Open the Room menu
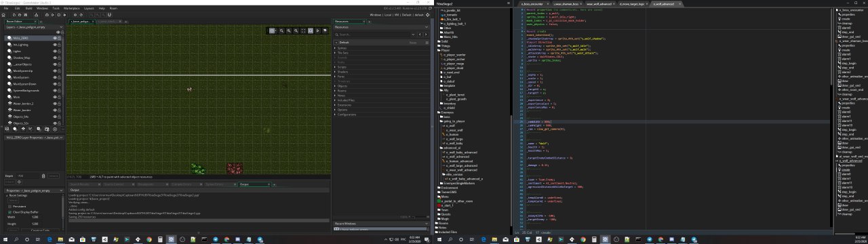868x244 pixels. tap(113, 8)
